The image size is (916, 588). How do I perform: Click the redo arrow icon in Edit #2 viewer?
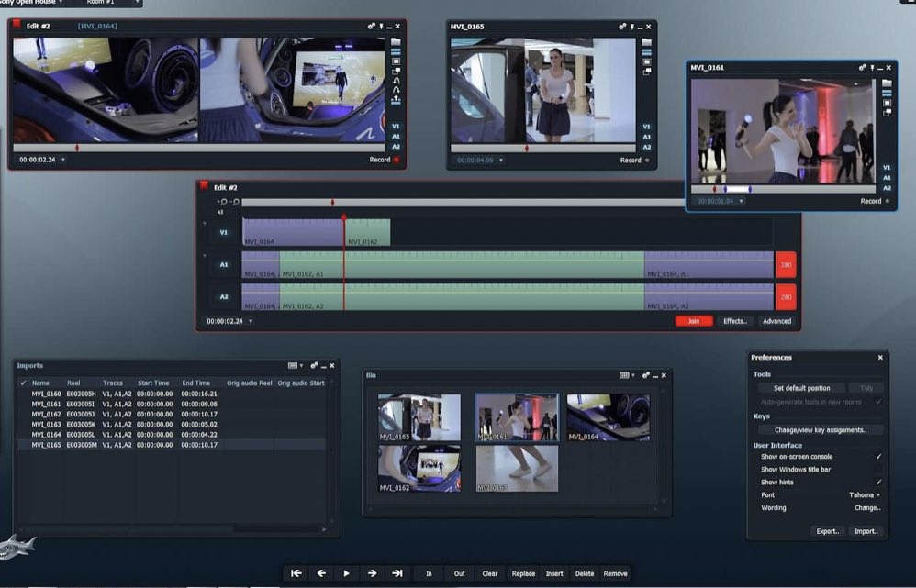397,91
